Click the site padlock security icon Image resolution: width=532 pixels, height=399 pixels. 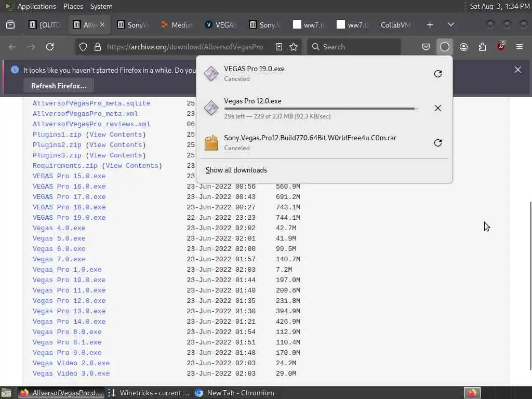tap(98, 47)
